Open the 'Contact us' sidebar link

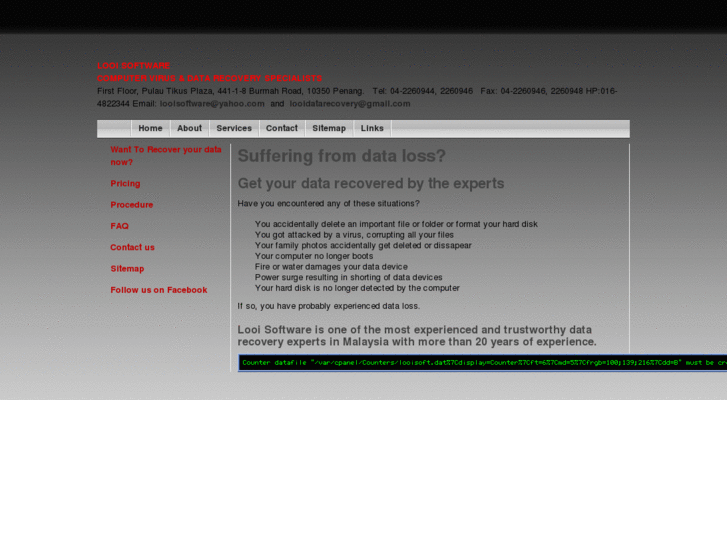coord(132,248)
